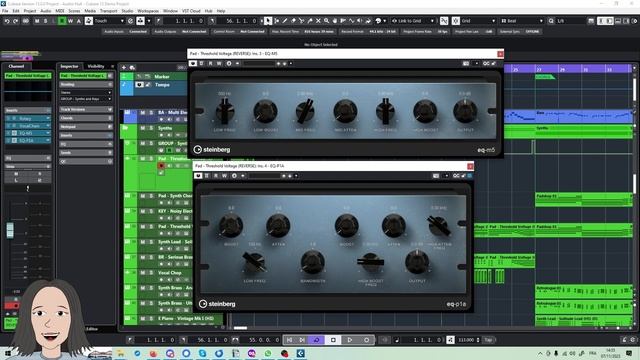Open the Grid snap type dropdown
Image resolution: width=640 pixels, height=360 pixels.
477,21
